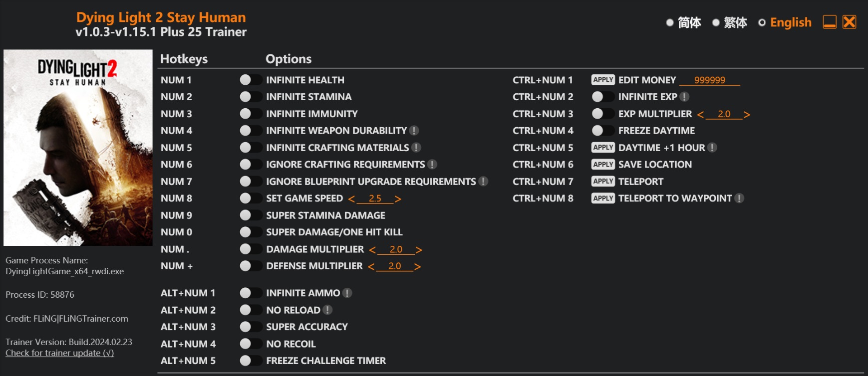
Task: Turn on Freeze Daytime switch
Action: click(603, 131)
